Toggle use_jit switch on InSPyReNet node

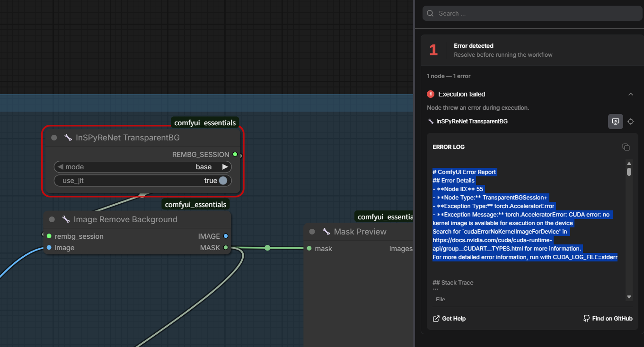(x=223, y=181)
